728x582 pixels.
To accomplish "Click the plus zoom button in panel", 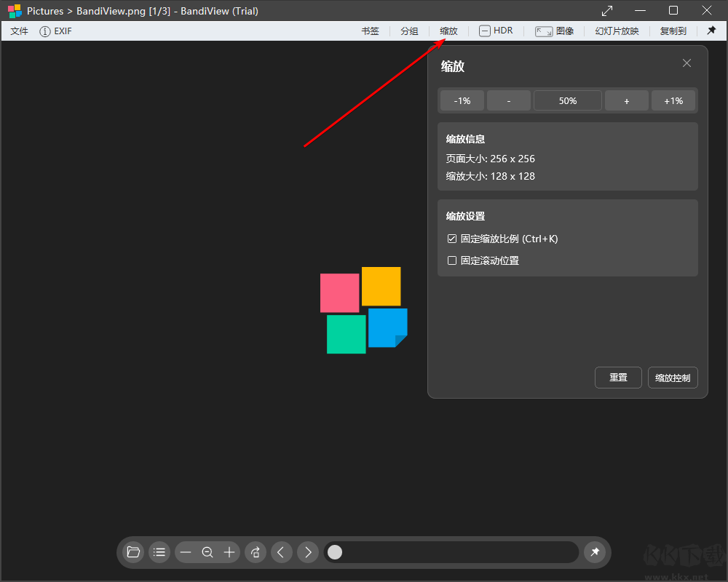I will pyautogui.click(x=627, y=100).
